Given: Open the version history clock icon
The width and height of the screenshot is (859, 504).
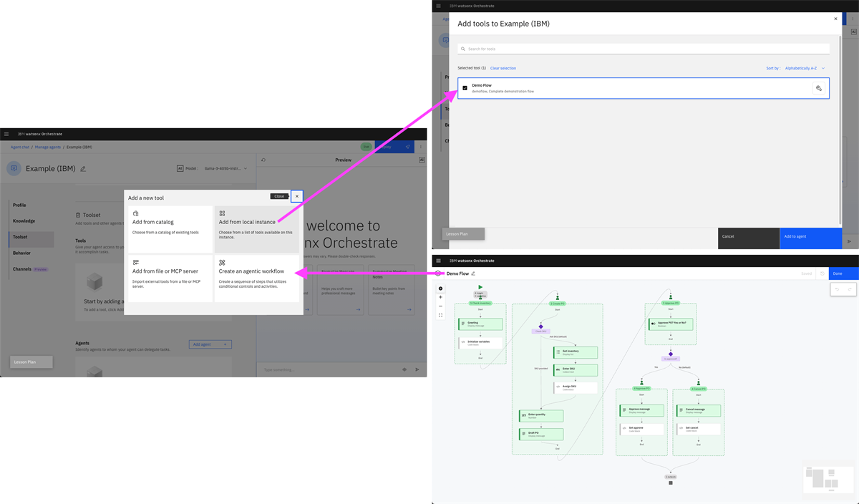Looking at the screenshot, I should click(x=822, y=273).
